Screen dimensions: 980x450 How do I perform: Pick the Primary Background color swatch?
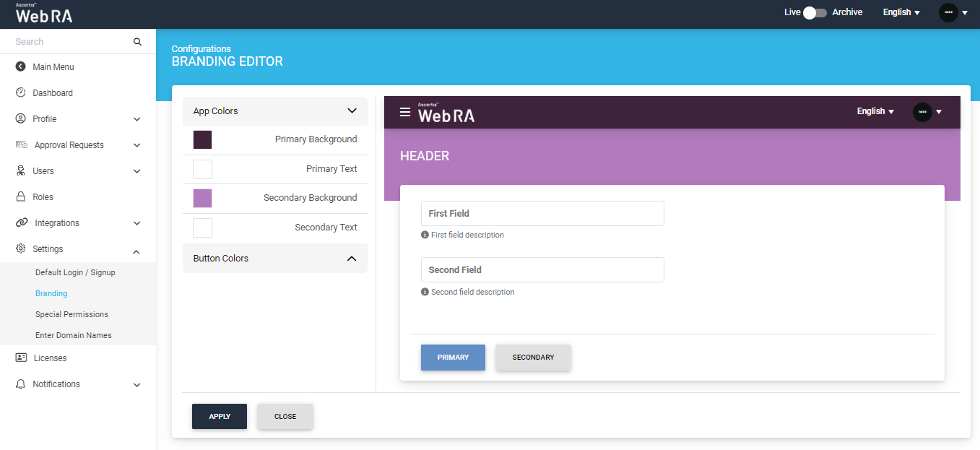pyautogui.click(x=202, y=140)
